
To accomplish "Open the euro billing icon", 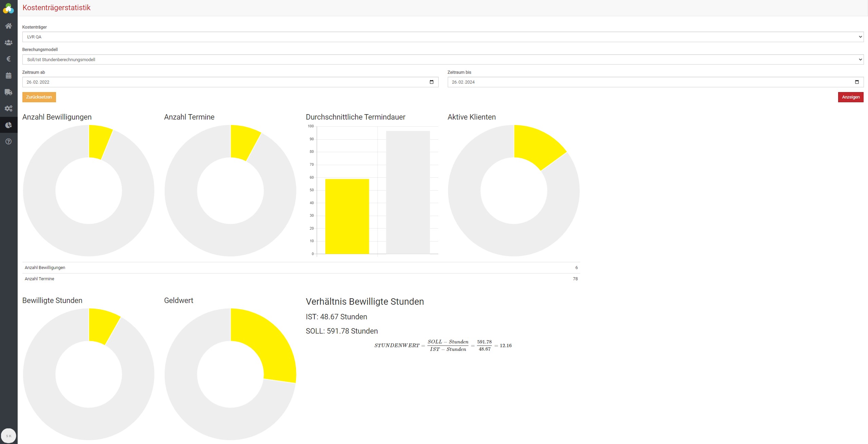I will [x=8, y=59].
